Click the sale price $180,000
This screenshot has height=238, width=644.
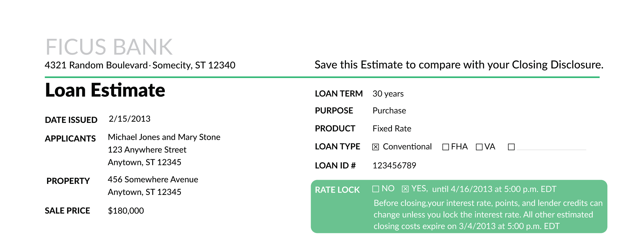tap(126, 211)
